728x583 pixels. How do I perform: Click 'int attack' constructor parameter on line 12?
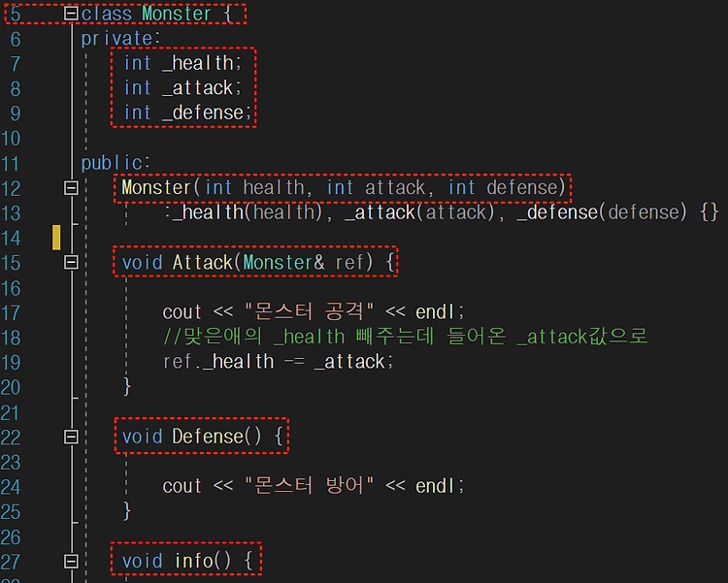(x=376, y=187)
